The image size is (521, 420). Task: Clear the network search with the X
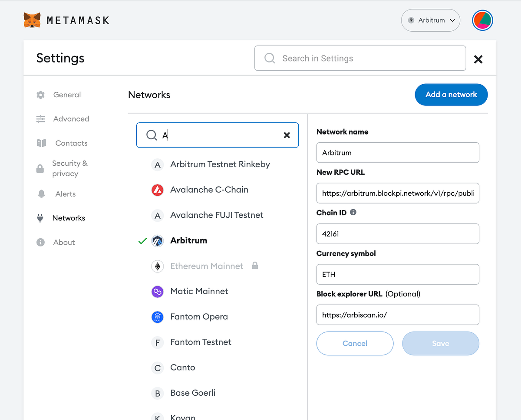(287, 135)
